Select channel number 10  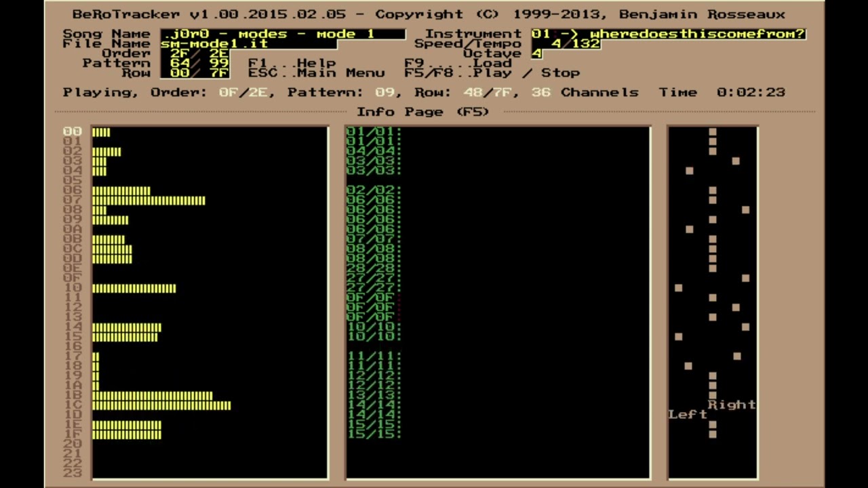point(73,288)
